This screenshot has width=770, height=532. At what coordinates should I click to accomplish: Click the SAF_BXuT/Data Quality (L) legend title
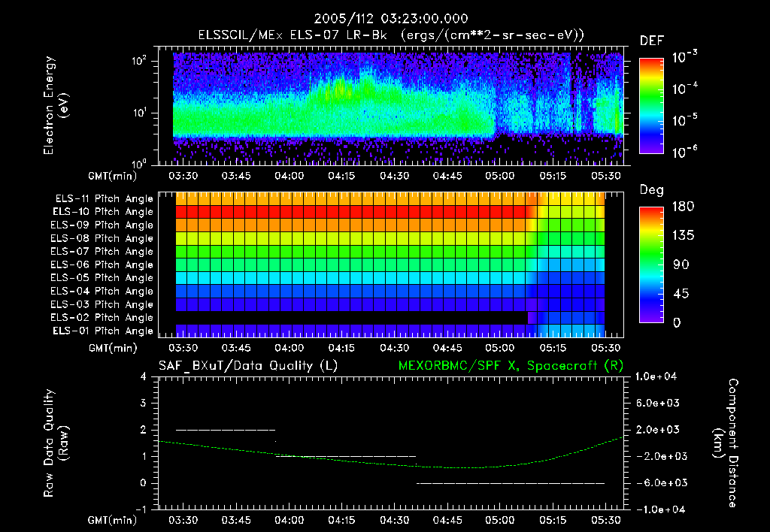248,366
